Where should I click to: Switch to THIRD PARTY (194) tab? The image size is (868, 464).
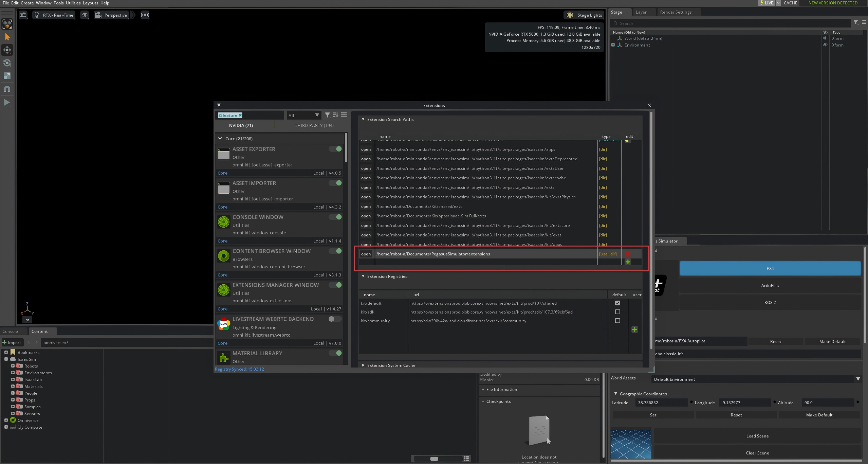[314, 125]
